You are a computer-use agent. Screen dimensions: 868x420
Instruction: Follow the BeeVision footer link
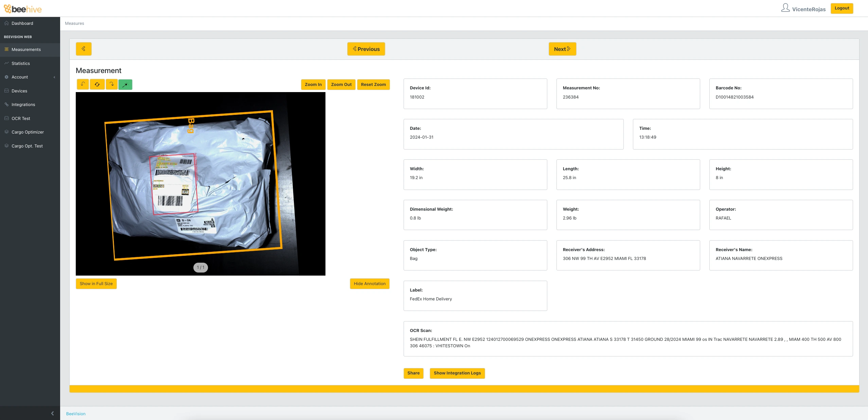76,414
